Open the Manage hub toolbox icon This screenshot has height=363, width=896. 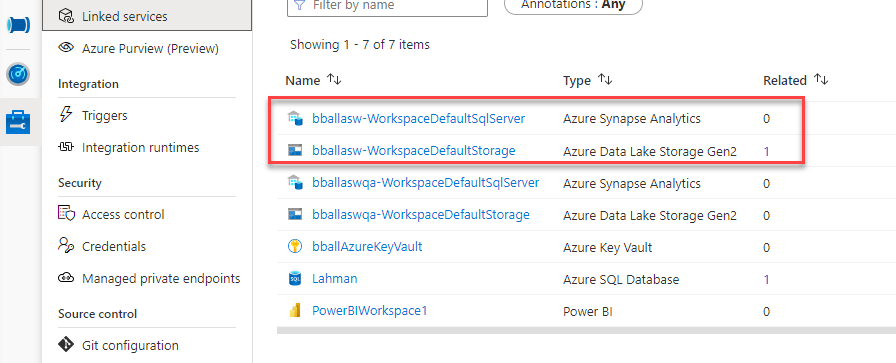tap(18, 122)
